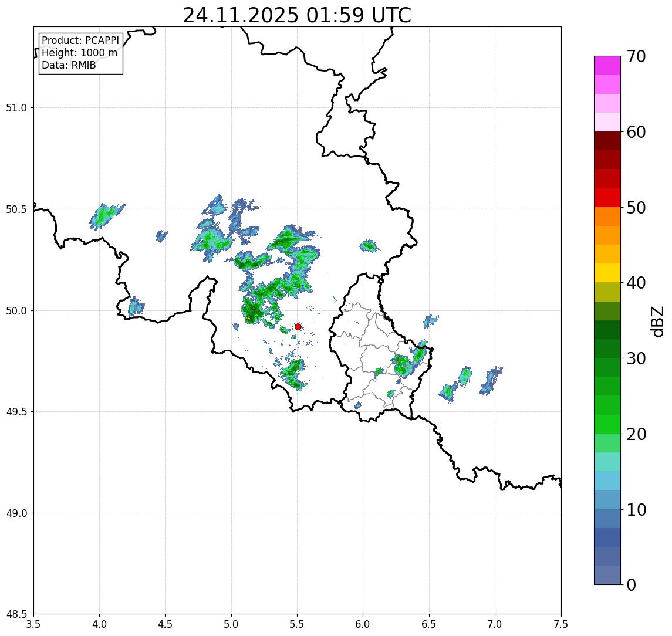
Task: Click the longitude axis label 7.5
Action: [561, 624]
